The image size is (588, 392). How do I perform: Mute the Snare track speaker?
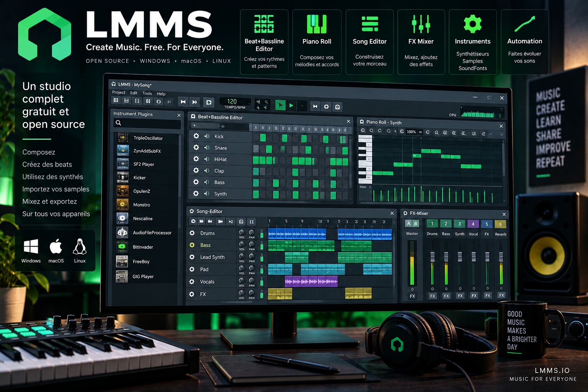(x=207, y=148)
